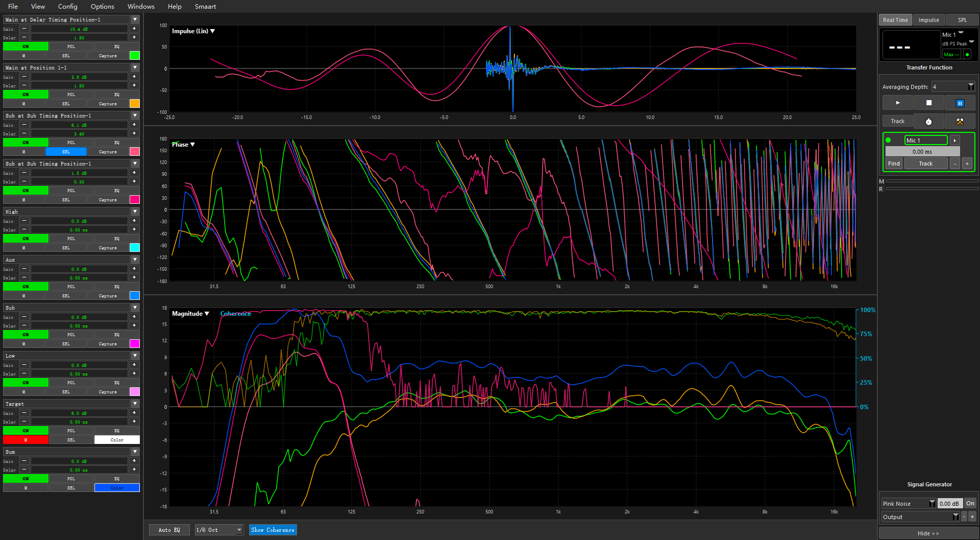Click the Auto EQ button

(169, 530)
